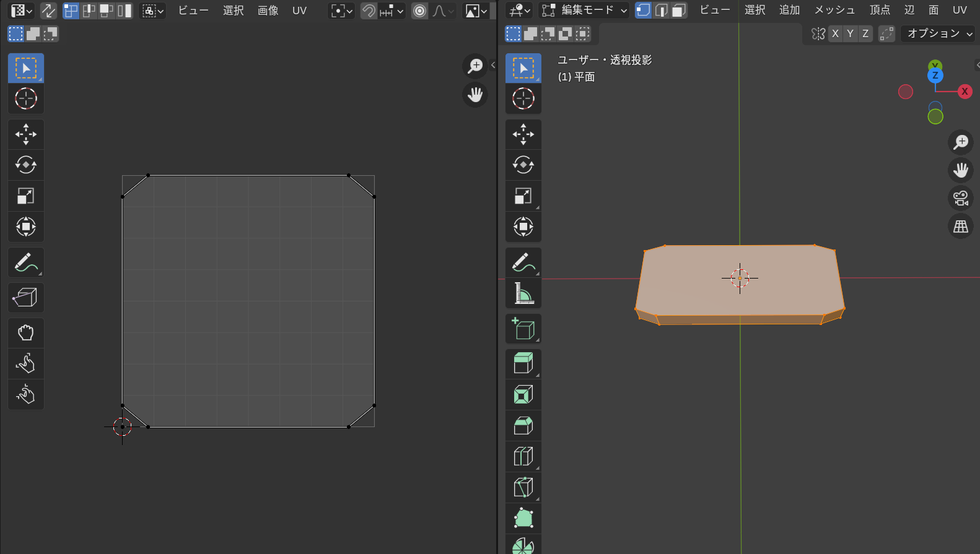The height and width of the screenshot is (554, 980).
Task: Toggle UV sync selection arrows icon
Action: (x=48, y=11)
